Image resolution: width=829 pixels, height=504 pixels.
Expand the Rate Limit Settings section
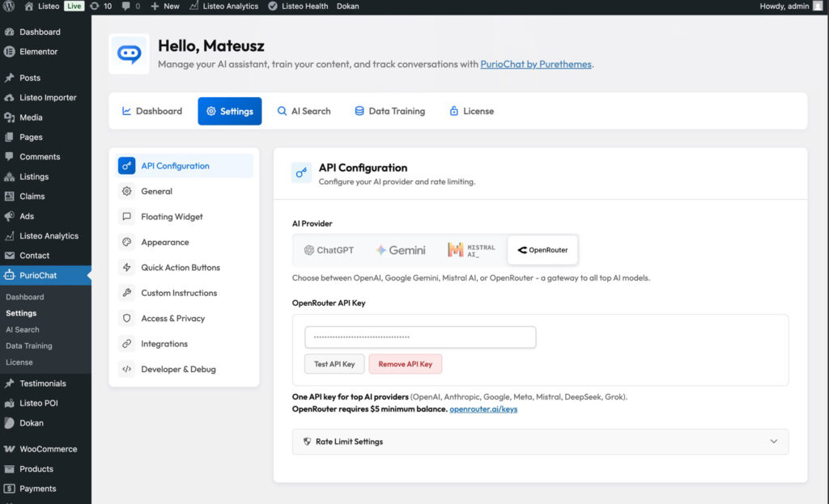[540, 442]
